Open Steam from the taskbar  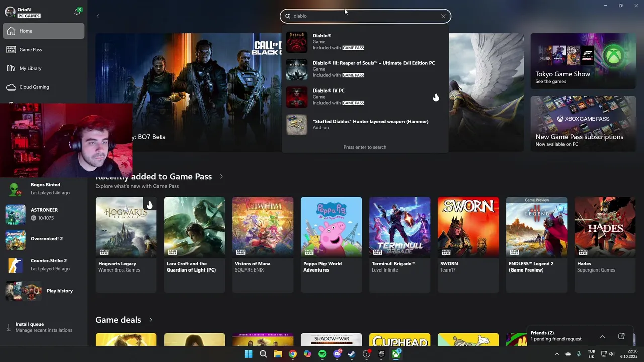tap(352, 354)
